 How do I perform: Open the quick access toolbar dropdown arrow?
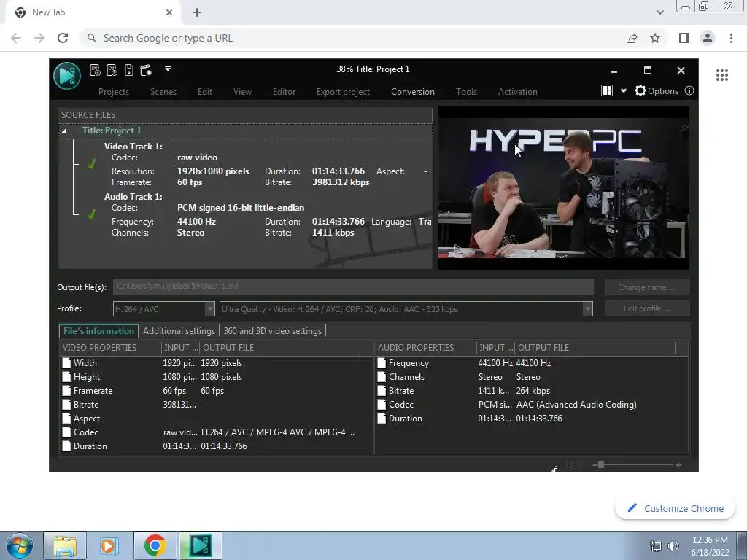click(x=168, y=69)
